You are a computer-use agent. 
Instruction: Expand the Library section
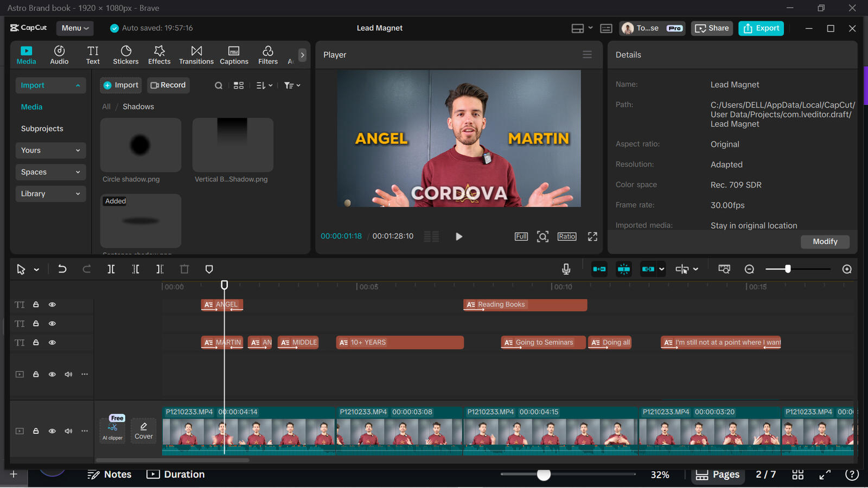click(50, 194)
